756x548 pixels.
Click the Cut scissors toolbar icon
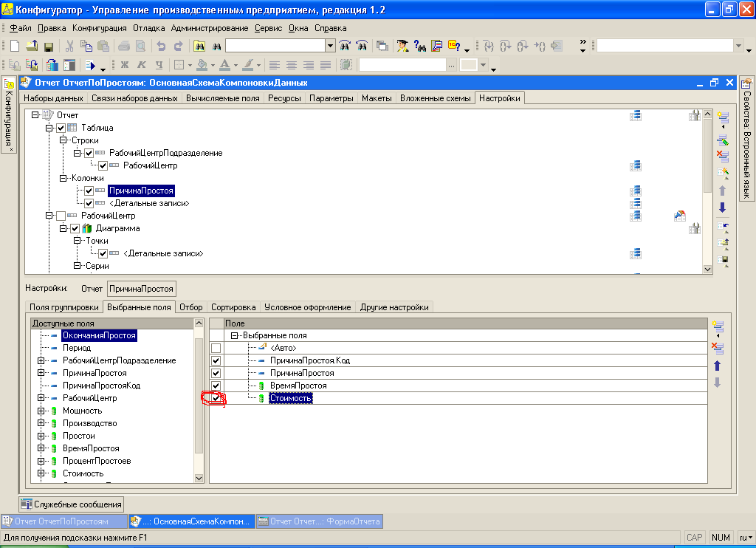coord(69,47)
